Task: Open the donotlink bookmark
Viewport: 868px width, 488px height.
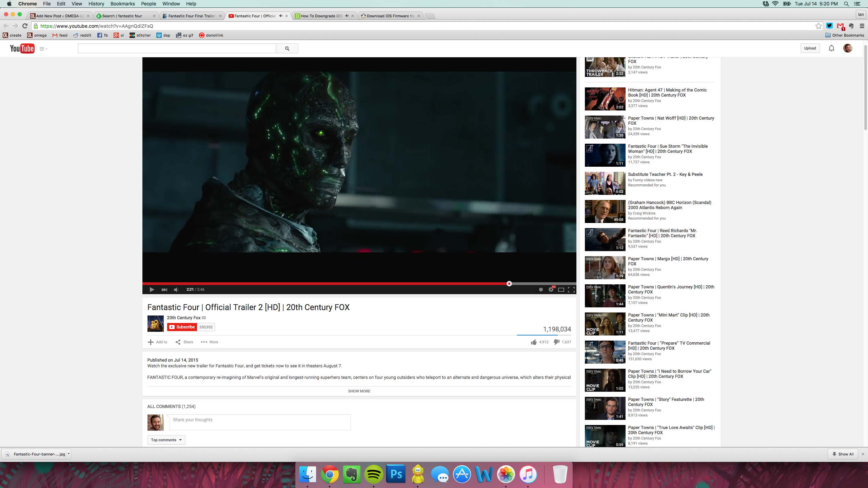Action: (x=211, y=35)
